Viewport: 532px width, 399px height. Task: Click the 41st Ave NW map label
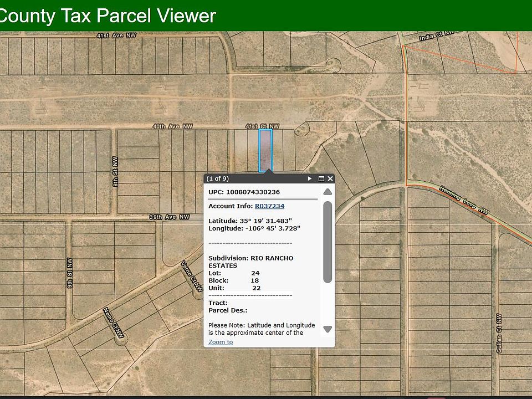[x=116, y=35]
